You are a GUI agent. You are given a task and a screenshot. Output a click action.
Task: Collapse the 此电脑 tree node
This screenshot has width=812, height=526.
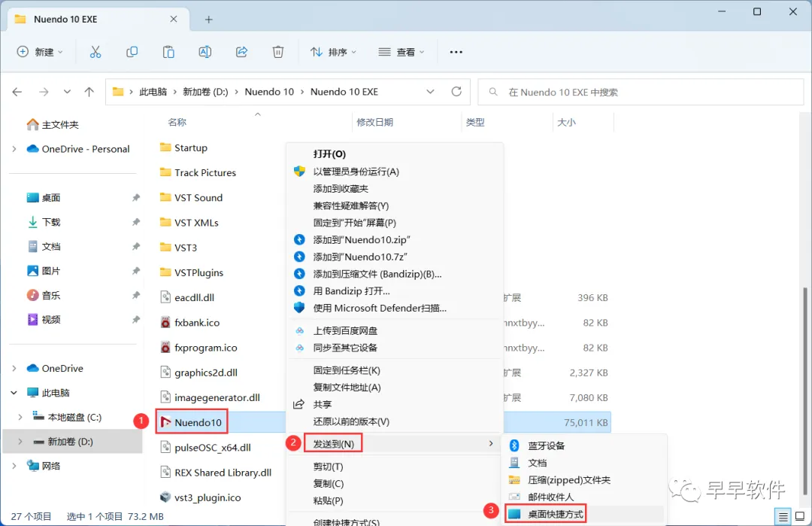[x=14, y=393]
